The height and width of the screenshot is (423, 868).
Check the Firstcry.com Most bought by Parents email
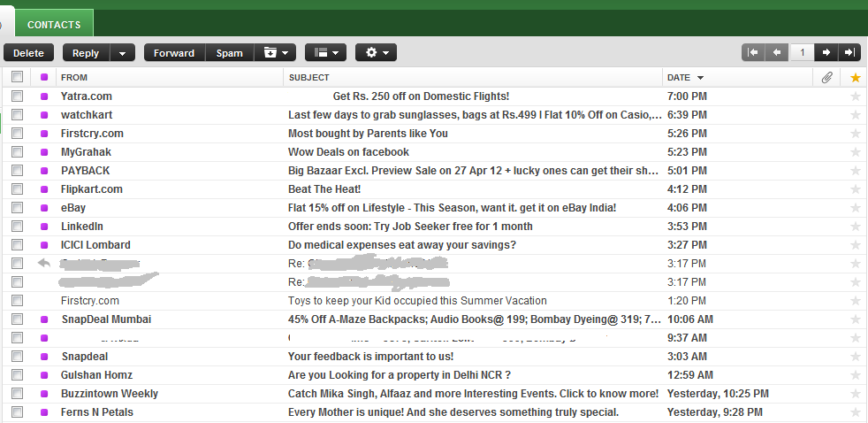tap(17, 133)
